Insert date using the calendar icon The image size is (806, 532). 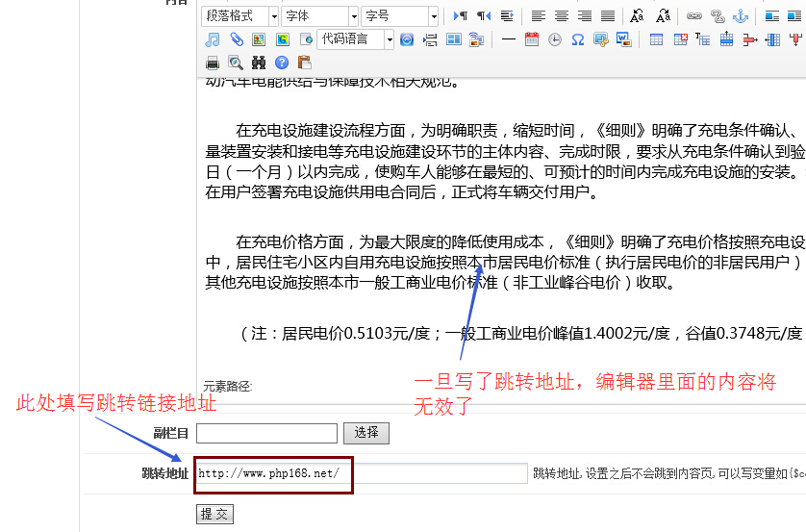[x=532, y=39]
